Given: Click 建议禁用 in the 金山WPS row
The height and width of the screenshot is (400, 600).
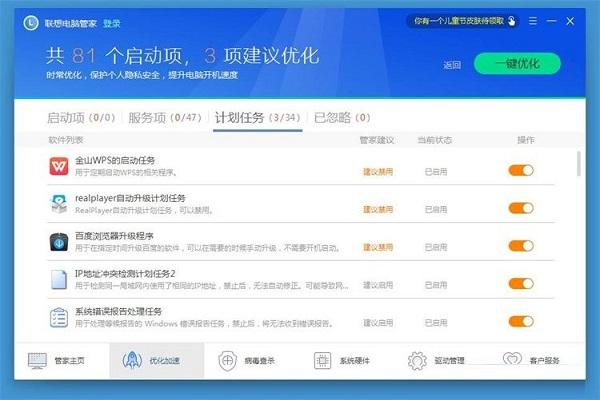Looking at the screenshot, I should pos(378,172).
